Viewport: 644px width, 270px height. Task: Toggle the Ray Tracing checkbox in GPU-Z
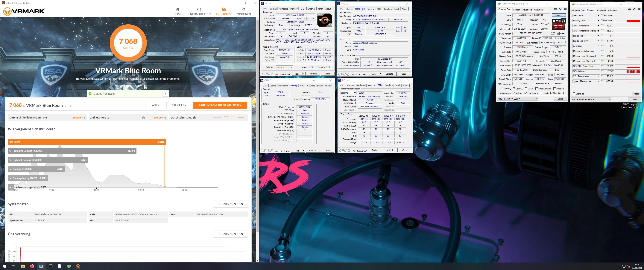click(526, 93)
